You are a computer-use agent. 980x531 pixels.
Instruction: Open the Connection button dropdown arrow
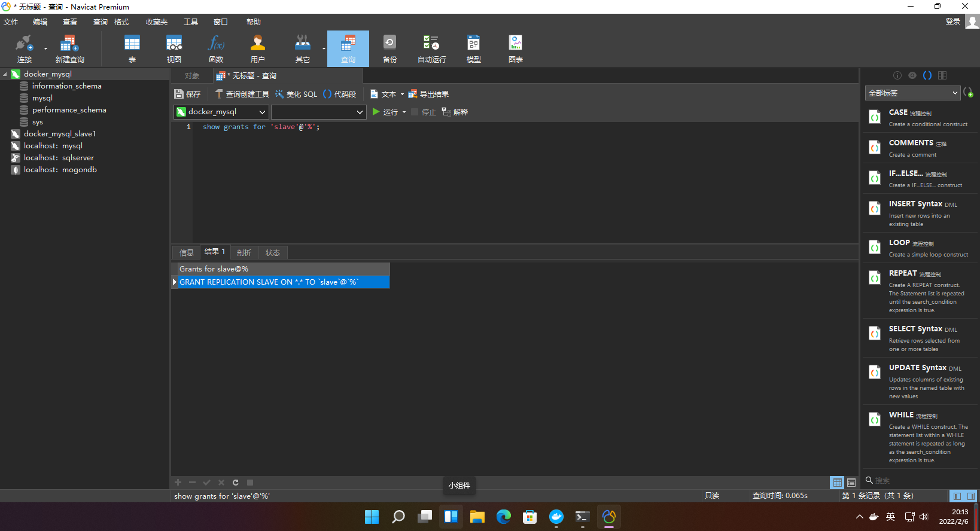tap(45, 48)
